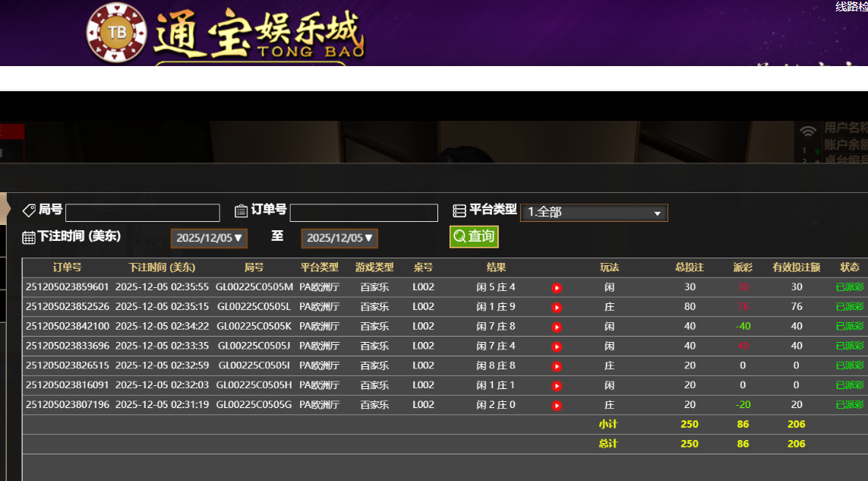This screenshot has width=868, height=481.
Task: Open the start date picker 2025/12/05
Action: tap(210, 238)
